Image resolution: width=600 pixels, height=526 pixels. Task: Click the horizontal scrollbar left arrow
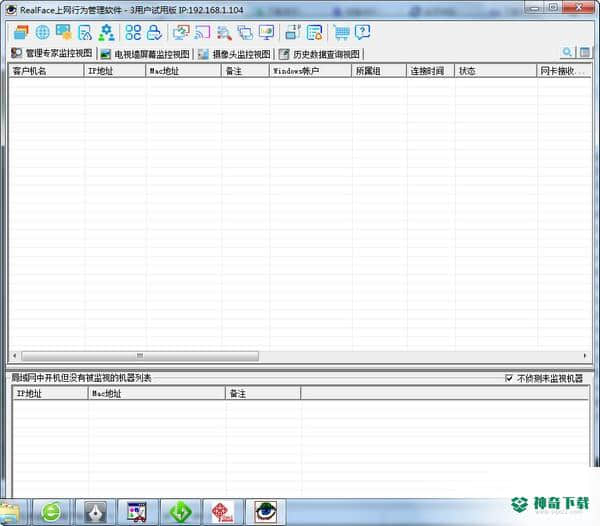[x=14, y=356]
